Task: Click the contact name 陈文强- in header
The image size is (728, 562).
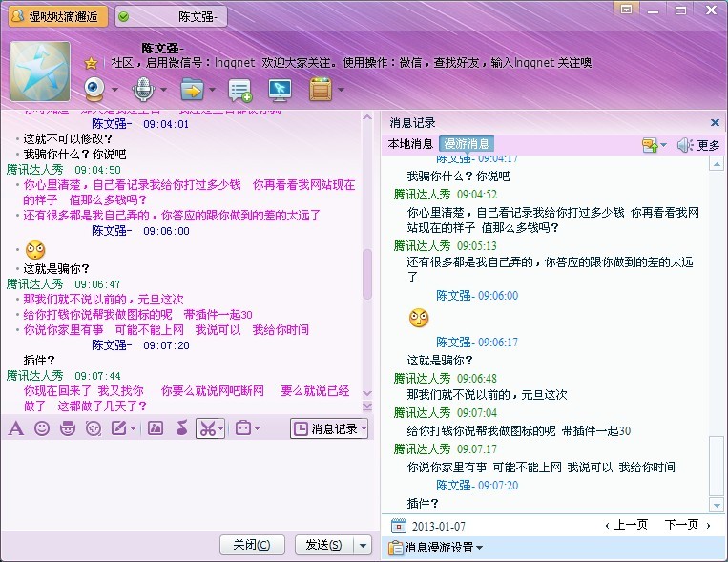Action: click(x=162, y=48)
